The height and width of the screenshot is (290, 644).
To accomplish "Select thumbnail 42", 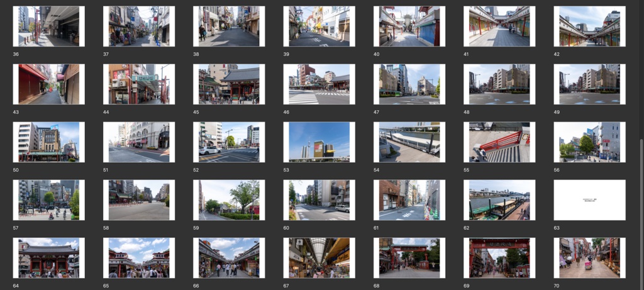I will (590, 26).
